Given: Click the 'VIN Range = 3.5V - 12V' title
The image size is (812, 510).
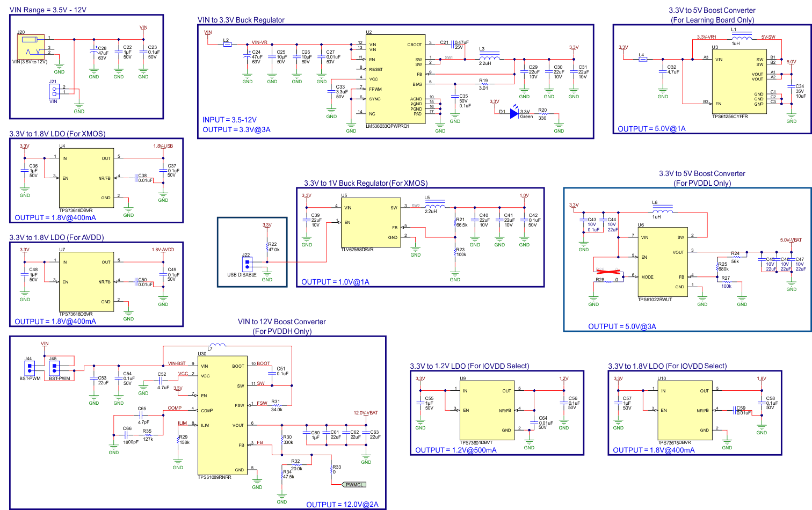Looking at the screenshot, I should pyautogui.click(x=48, y=10).
